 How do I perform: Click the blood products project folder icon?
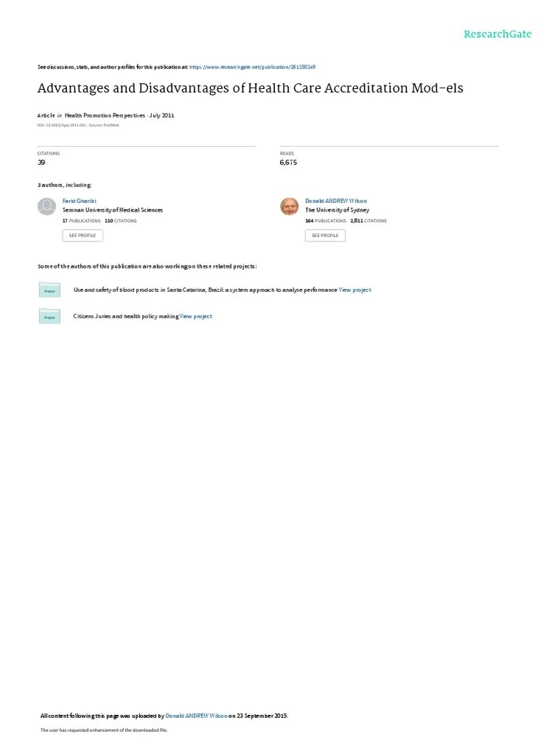pyautogui.click(x=50, y=290)
